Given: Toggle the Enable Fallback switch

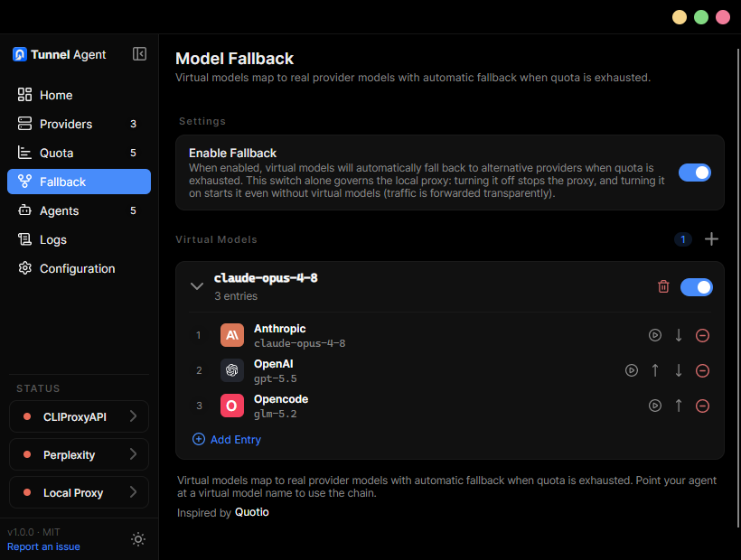Looking at the screenshot, I should 695,173.
